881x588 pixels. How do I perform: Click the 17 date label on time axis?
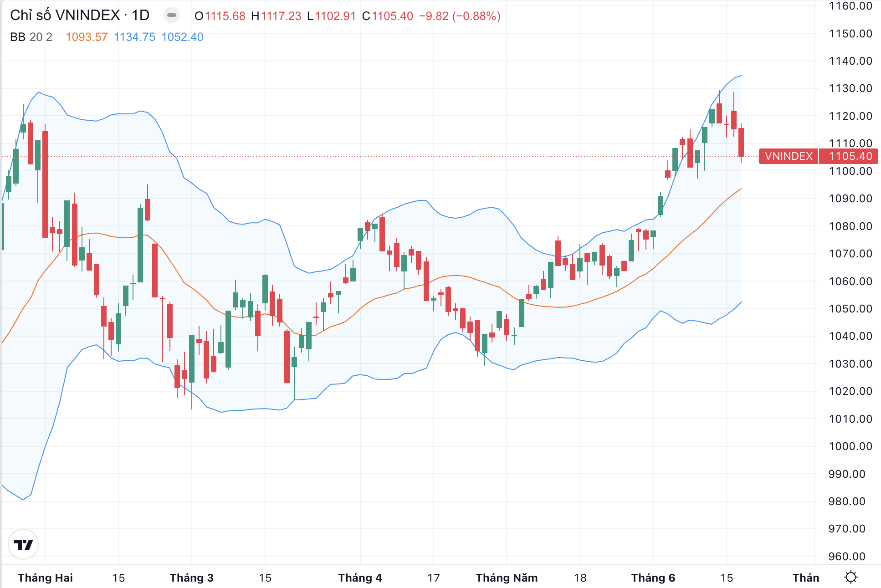pyautogui.click(x=434, y=578)
